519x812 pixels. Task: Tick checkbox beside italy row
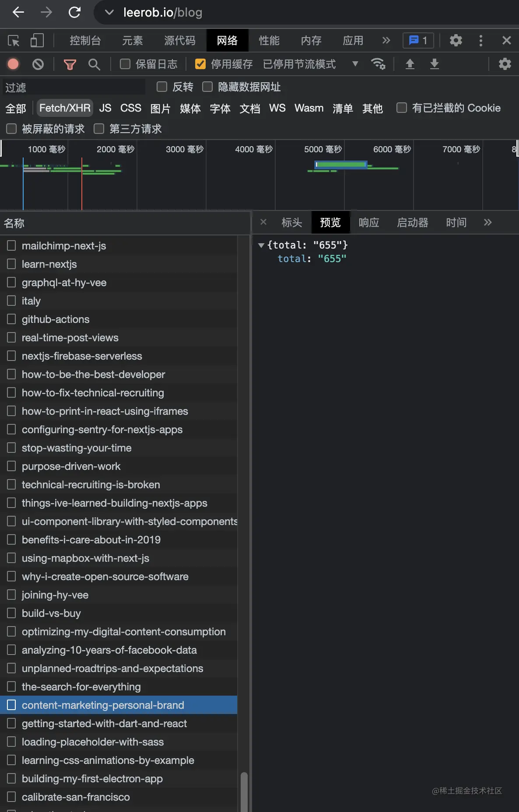click(11, 301)
